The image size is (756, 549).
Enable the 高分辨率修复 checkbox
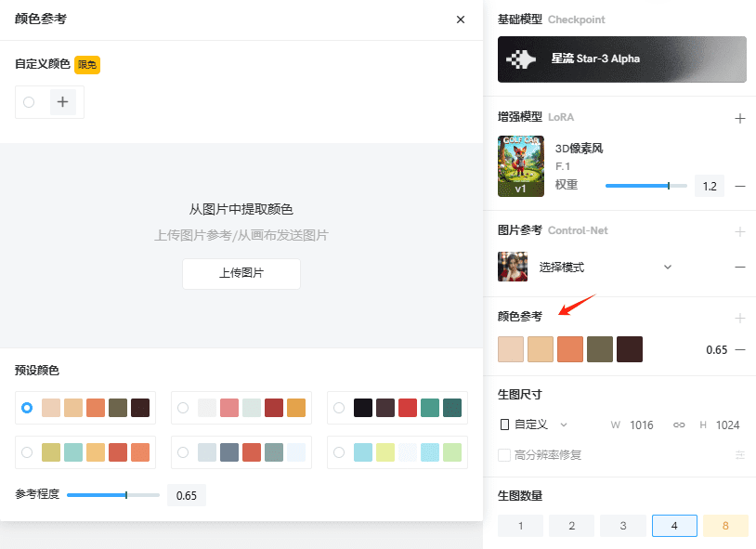click(x=504, y=455)
